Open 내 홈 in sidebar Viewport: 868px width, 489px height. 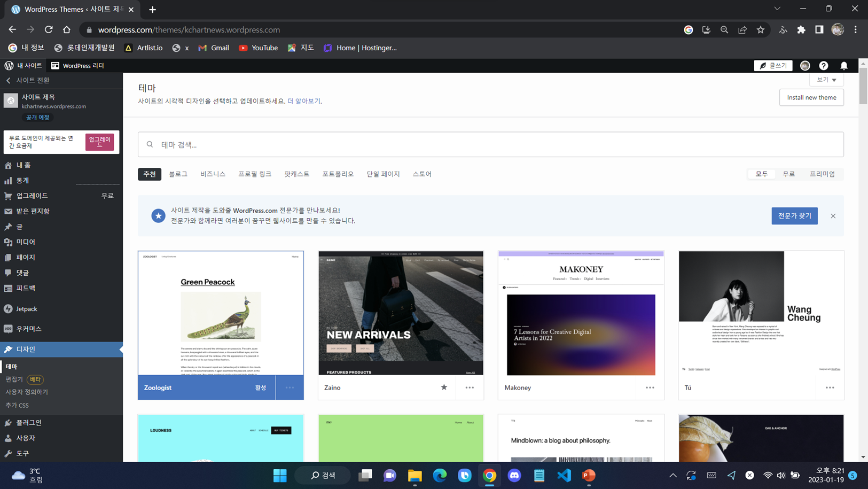point(61,165)
